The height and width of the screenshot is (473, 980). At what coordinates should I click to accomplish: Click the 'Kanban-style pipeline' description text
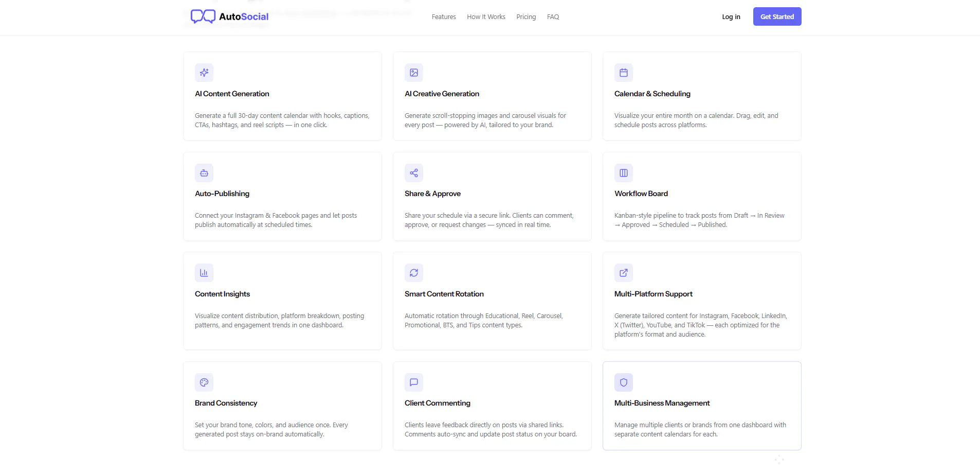pyautogui.click(x=699, y=220)
